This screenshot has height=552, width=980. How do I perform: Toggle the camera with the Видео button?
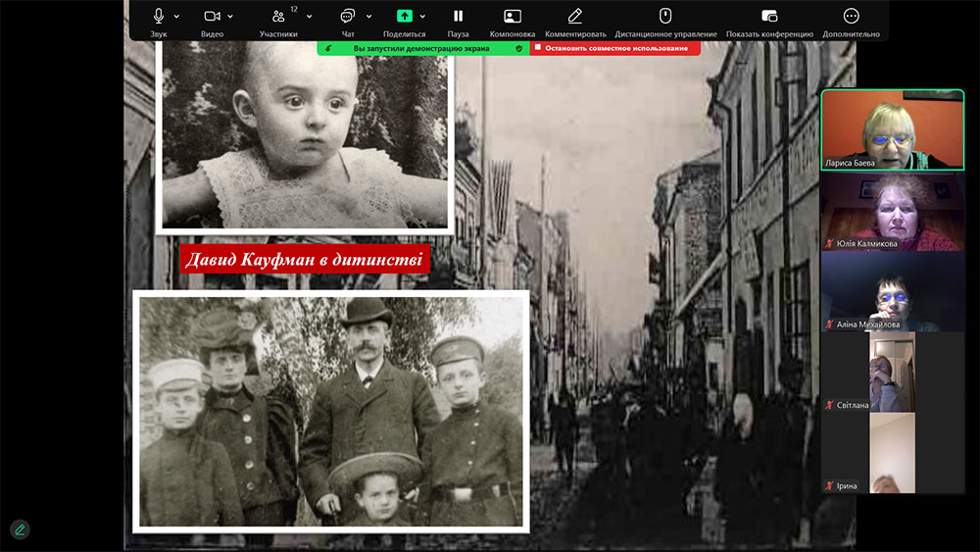coord(212,17)
